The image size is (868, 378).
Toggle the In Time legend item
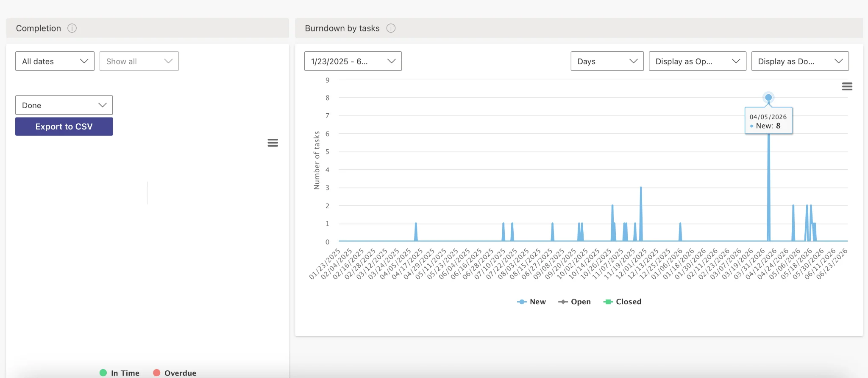point(119,373)
